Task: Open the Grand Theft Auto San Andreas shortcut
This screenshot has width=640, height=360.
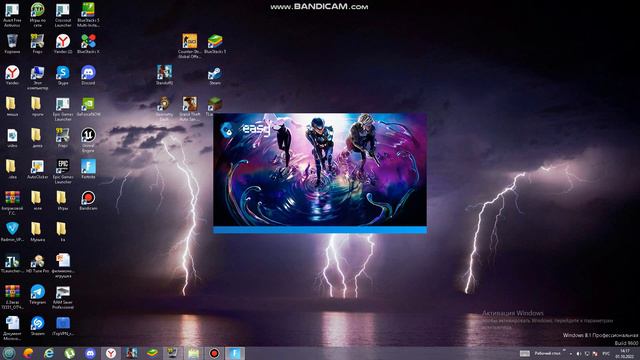Action: tap(189, 109)
